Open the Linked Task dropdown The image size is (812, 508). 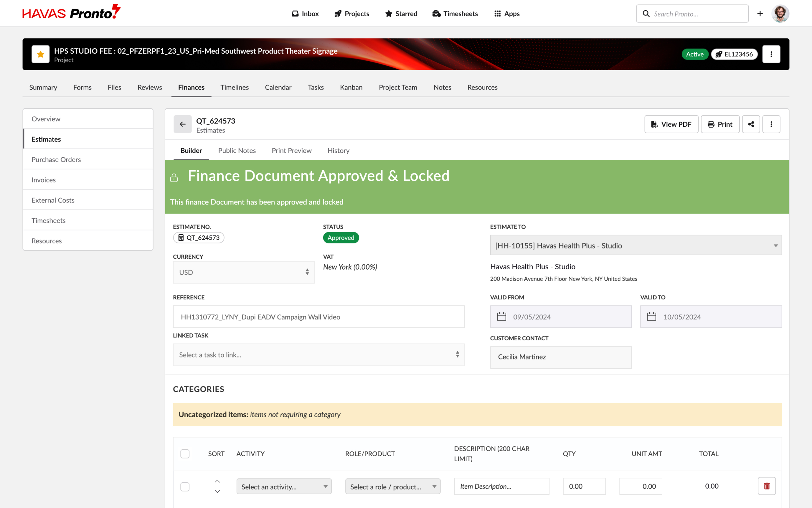(x=319, y=355)
